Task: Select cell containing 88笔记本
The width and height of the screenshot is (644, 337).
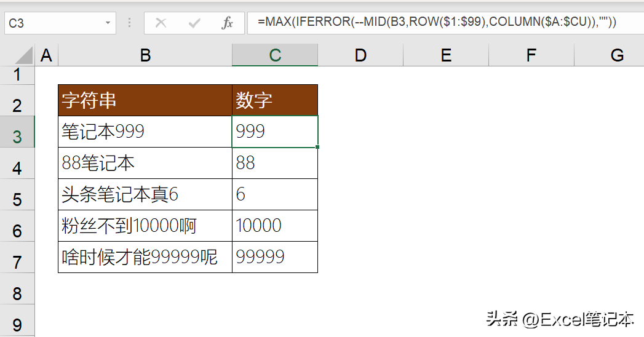Action: pyautogui.click(x=145, y=163)
